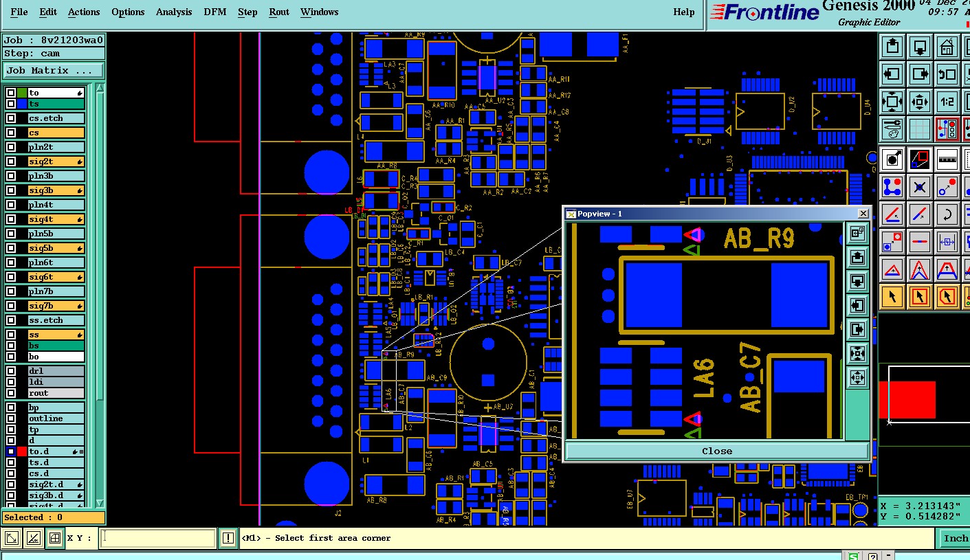Select the plain arrow selection tool

tap(892, 297)
